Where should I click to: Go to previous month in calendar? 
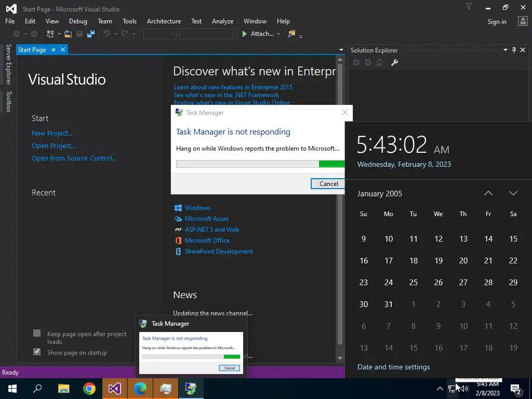(488, 193)
